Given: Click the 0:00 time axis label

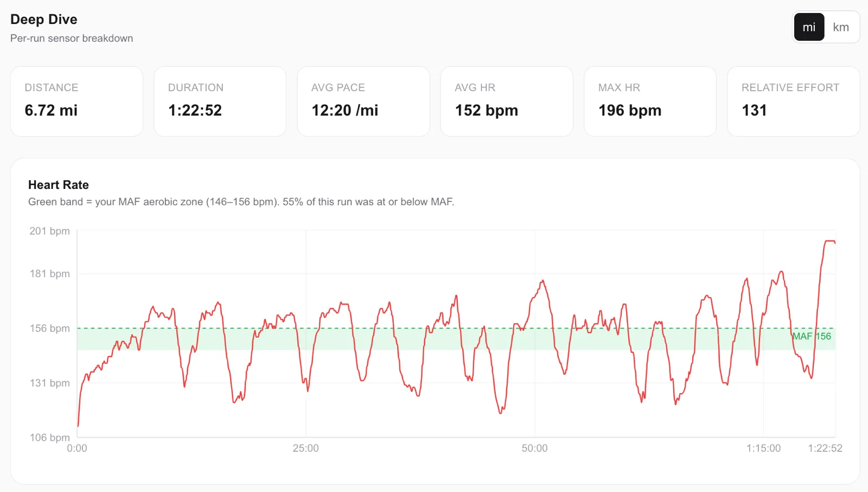Looking at the screenshot, I should pos(77,449).
